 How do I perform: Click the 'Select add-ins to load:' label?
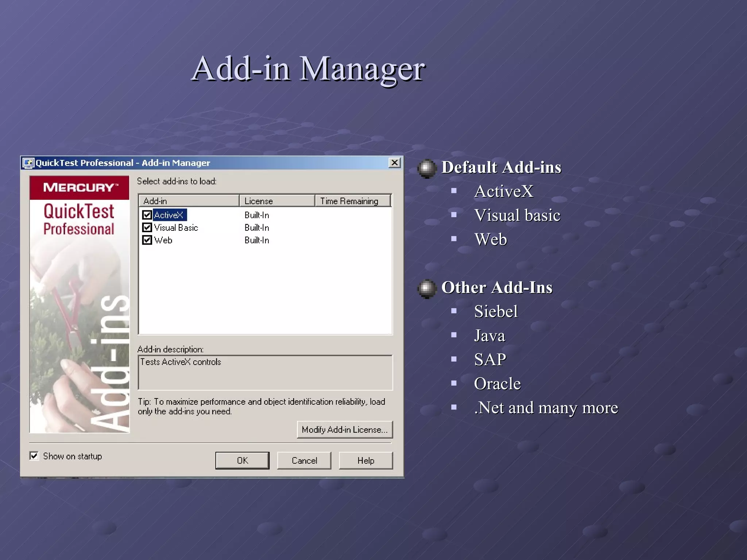click(177, 181)
